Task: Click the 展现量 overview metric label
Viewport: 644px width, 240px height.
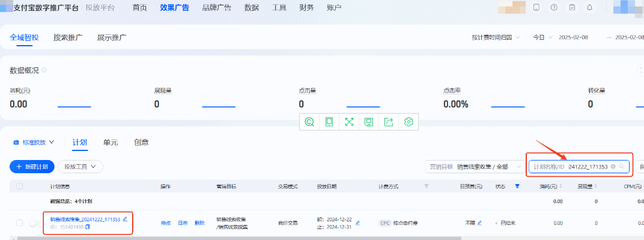Action: point(163,91)
